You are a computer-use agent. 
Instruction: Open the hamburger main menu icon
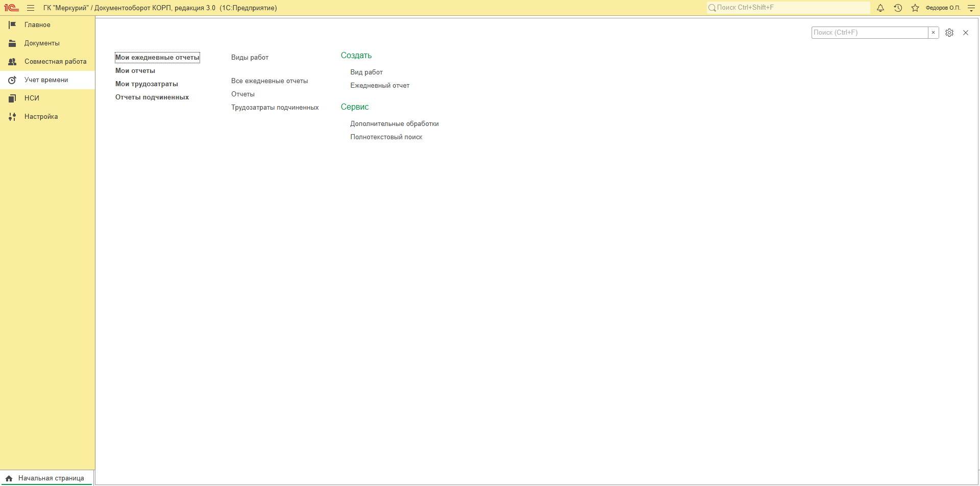(x=31, y=8)
